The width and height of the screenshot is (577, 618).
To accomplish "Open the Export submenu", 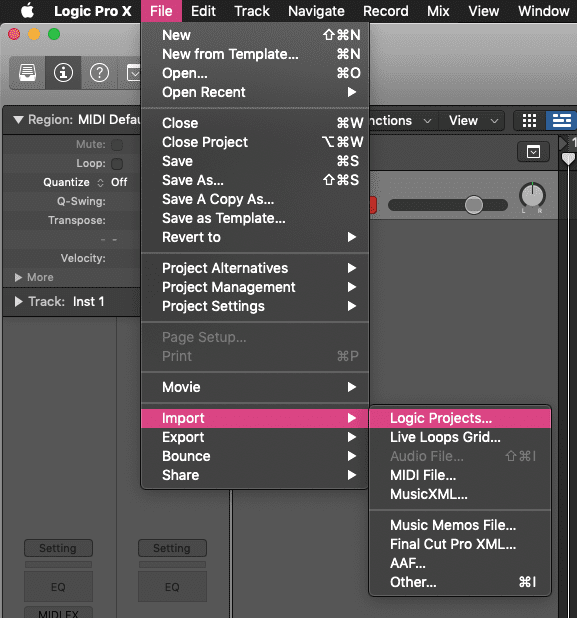I will [255, 437].
